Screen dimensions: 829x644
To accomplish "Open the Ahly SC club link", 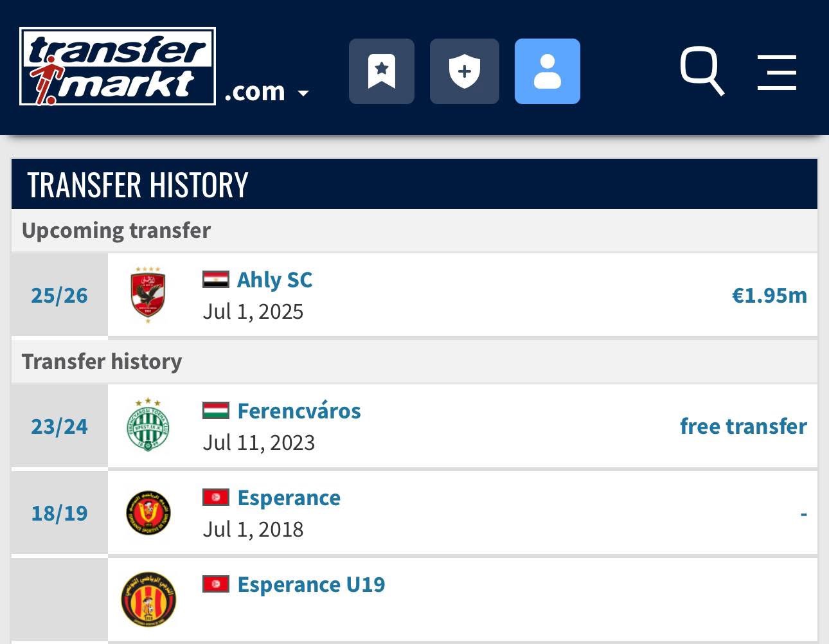I will pos(274,280).
